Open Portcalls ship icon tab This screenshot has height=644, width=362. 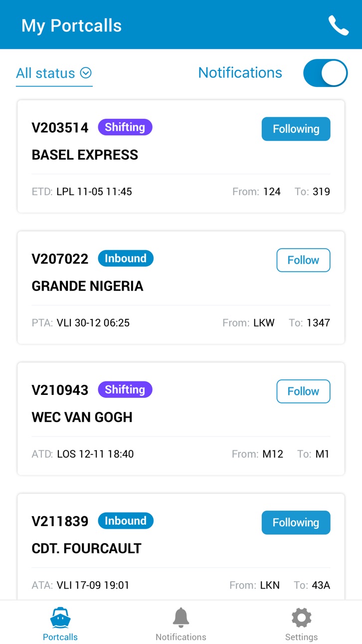(60, 618)
